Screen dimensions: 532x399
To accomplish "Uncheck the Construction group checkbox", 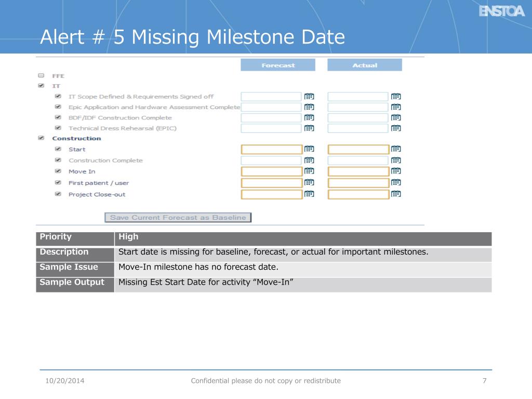I will click(x=41, y=138).
